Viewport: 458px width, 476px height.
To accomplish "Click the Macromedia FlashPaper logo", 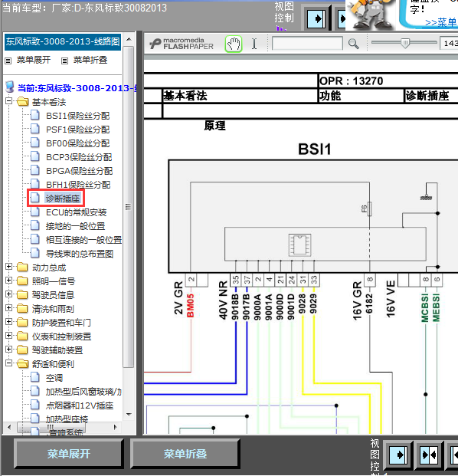I will [x=182, y=44].
